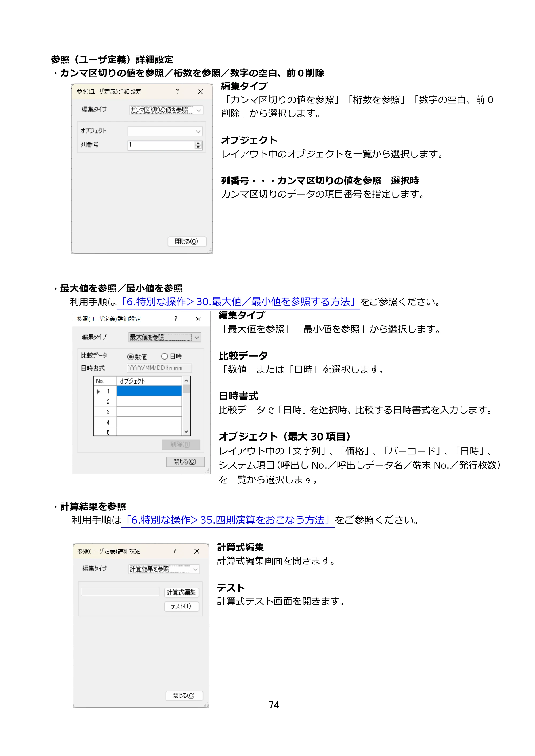This screenshot has width=535, height=756.
Task: Click the 列番号 input field containing 1
Action: click(161, 145)
